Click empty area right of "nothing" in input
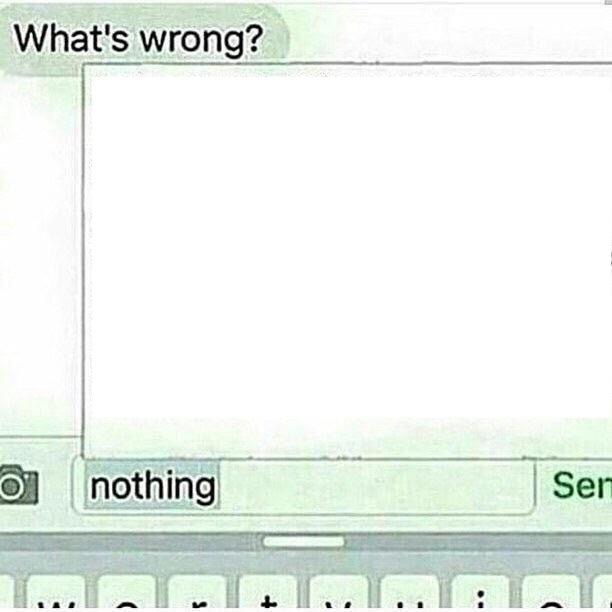This screenshot has width=612, height=612. [375, 485]
